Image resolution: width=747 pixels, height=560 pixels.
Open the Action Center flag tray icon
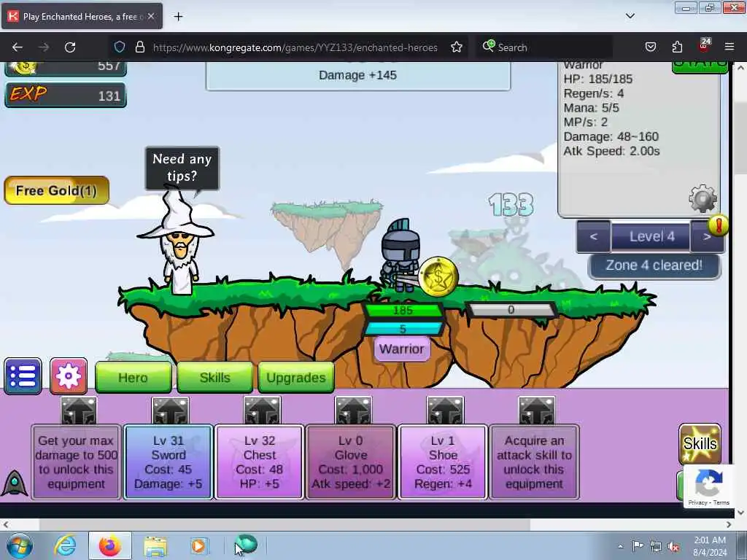point(638,545)
